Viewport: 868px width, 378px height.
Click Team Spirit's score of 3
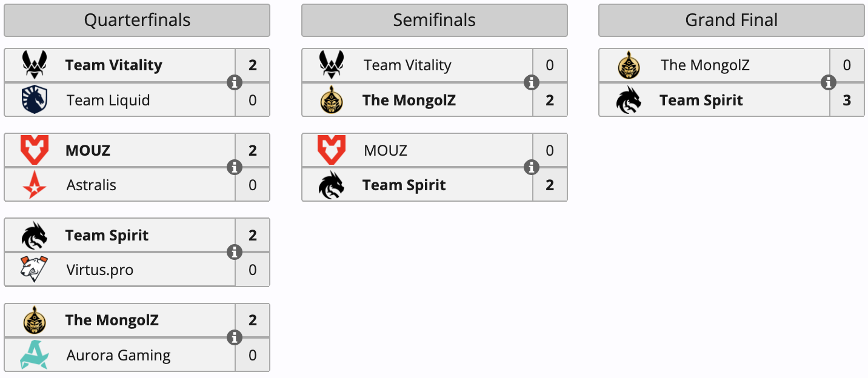[x=847, y=100]
